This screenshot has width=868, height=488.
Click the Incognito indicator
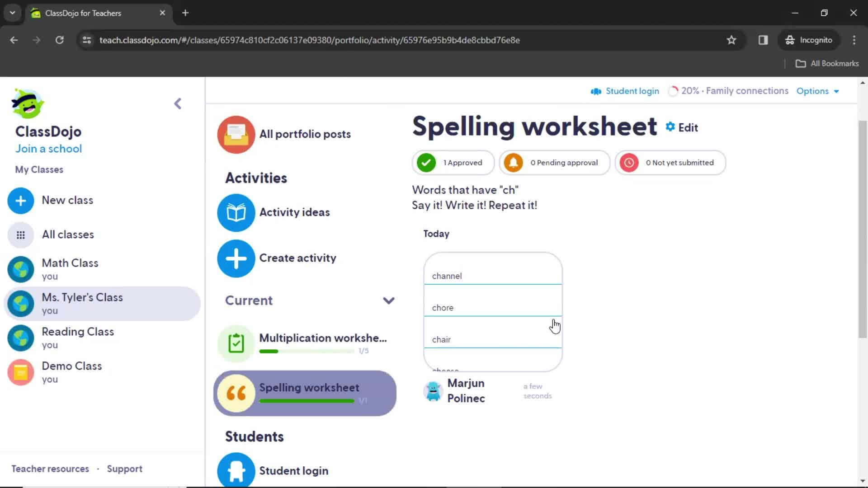tap(809, 40)
